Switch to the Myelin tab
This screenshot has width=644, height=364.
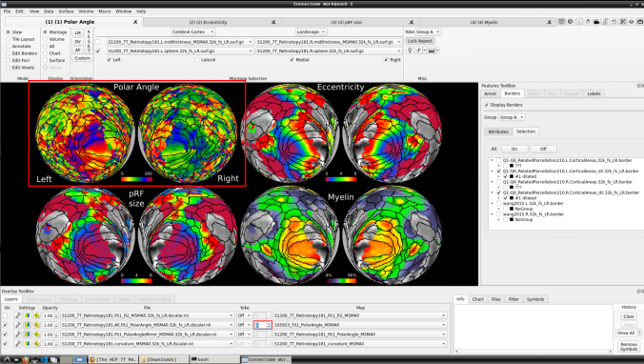(x=484, y=22)
